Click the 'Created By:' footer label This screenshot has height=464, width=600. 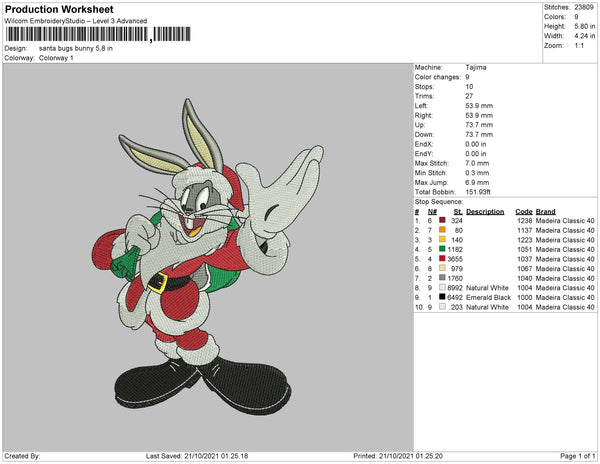[22, 456]
